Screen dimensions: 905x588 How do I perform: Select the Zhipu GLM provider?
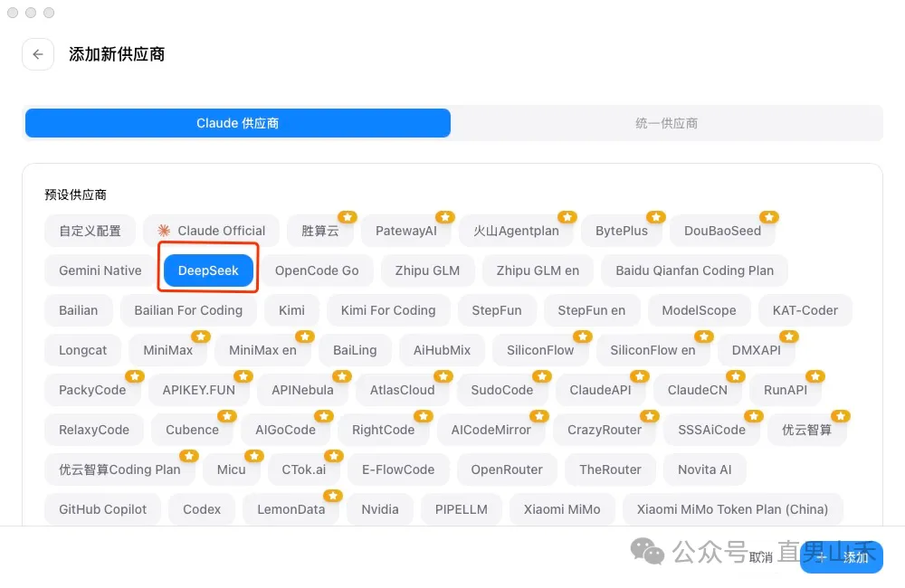[x=428, y=270]
